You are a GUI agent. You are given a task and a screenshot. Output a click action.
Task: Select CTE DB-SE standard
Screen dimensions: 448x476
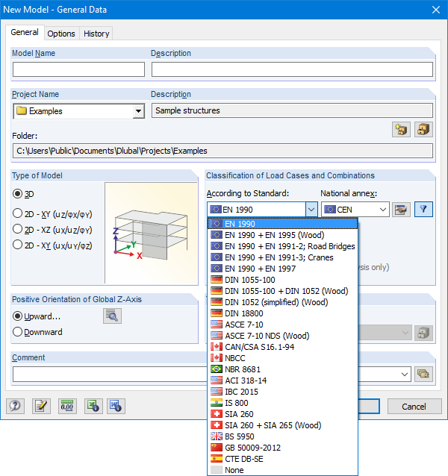coord(282,459)
